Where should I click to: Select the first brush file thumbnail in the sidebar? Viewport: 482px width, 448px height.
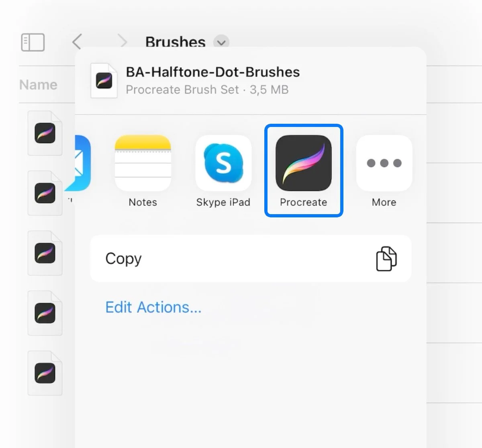[x=45, y=133]
